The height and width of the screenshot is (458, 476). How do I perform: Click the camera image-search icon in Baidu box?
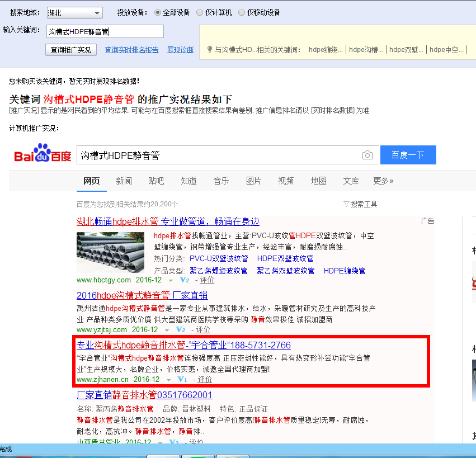point(367,155)
